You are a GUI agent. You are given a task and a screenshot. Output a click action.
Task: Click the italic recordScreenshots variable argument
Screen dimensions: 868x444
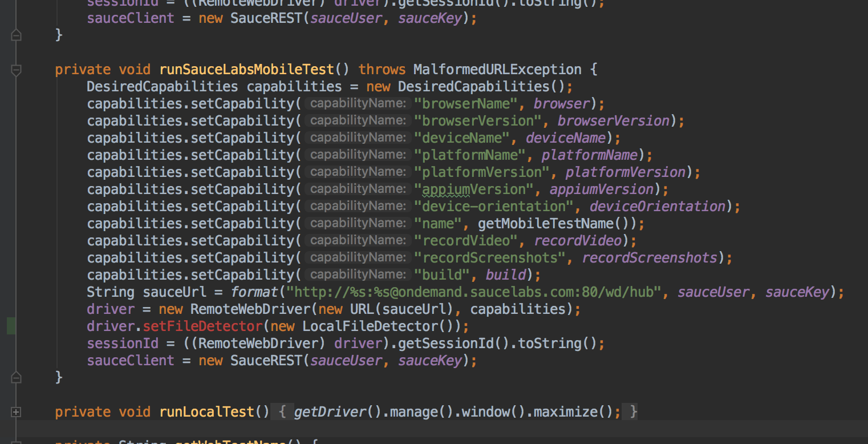[x=650, y=258]
